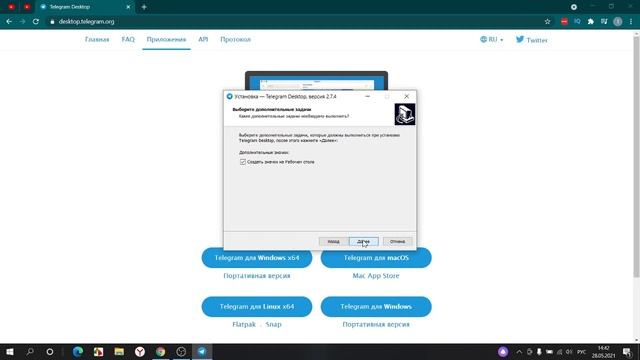Download Telegram для macOS

coord(376,258)
